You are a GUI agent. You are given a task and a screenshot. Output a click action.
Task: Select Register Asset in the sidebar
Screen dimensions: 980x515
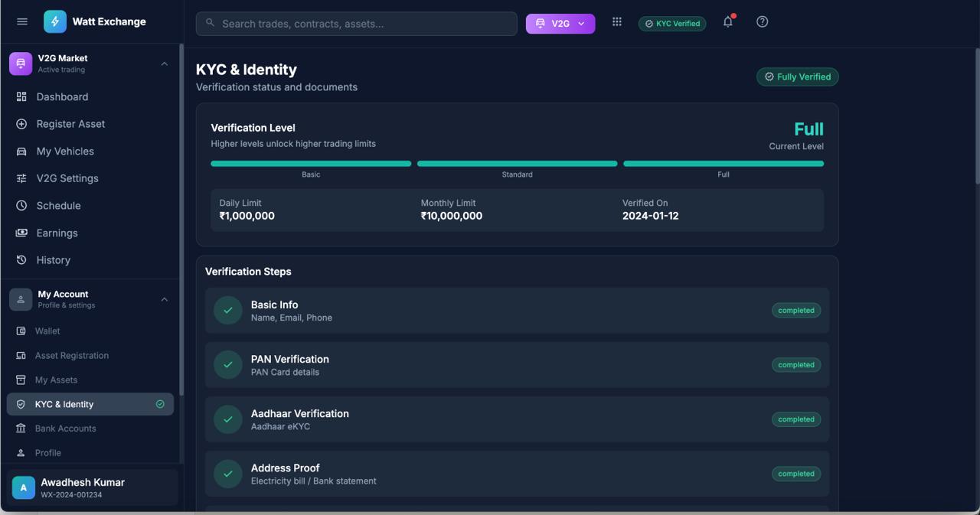tap(70, 123)
